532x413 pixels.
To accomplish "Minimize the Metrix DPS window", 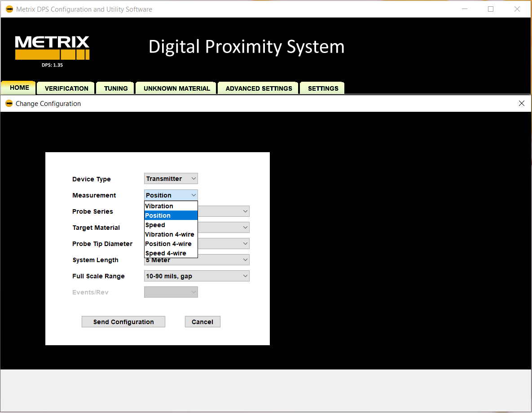I will click(x=465, y=9).
